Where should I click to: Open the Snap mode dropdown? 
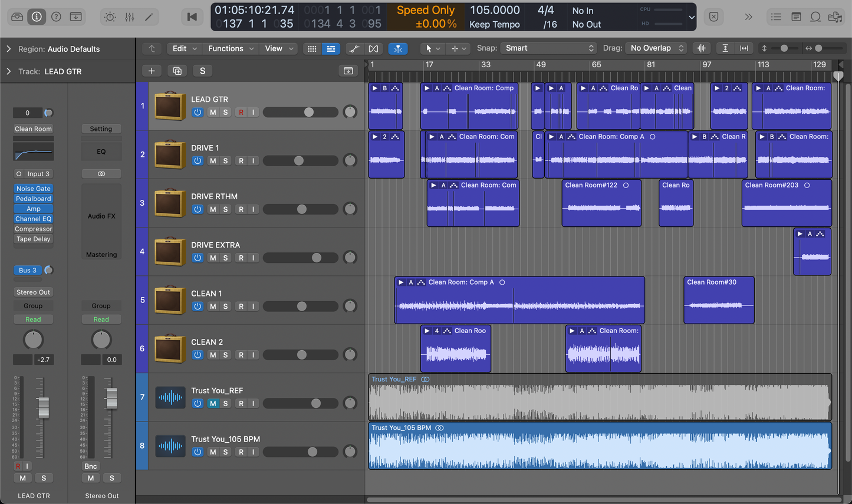pyautogui.click(x=550, y=48)
